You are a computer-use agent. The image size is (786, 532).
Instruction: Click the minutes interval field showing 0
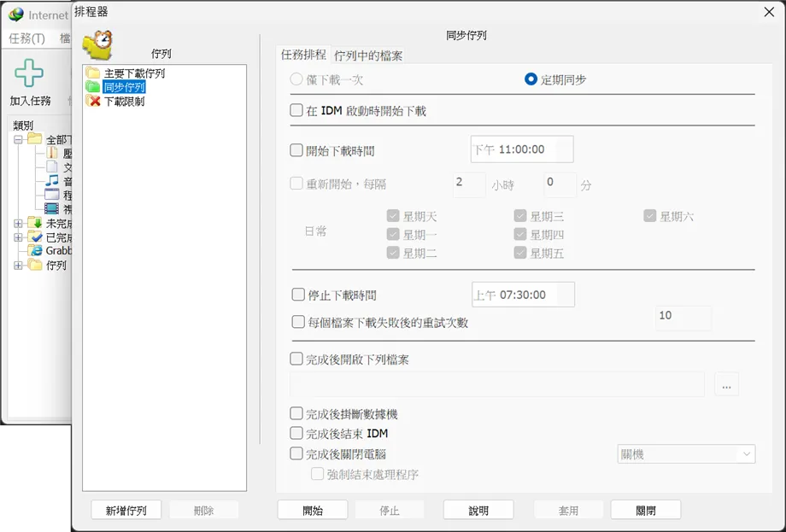560,184
